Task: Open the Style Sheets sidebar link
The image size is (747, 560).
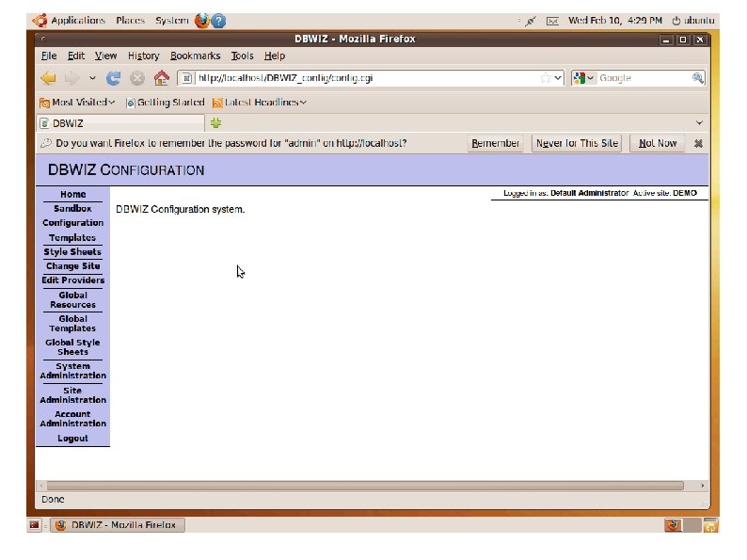Action: 72,251
